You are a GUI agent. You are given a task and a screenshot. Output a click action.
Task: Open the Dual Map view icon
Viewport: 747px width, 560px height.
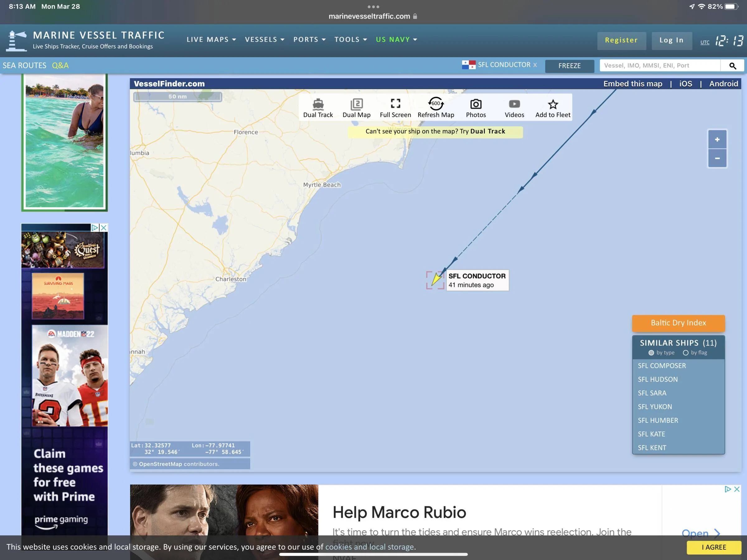tap(357, 104)
